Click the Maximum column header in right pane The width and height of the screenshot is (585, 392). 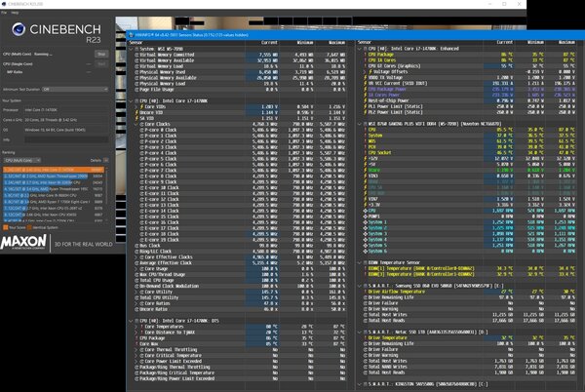point(566,42)
